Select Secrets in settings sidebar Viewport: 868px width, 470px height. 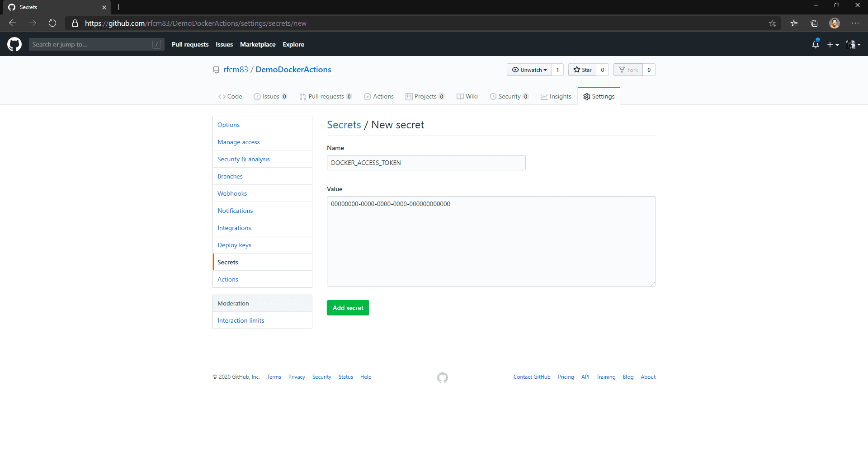[262, 262]
